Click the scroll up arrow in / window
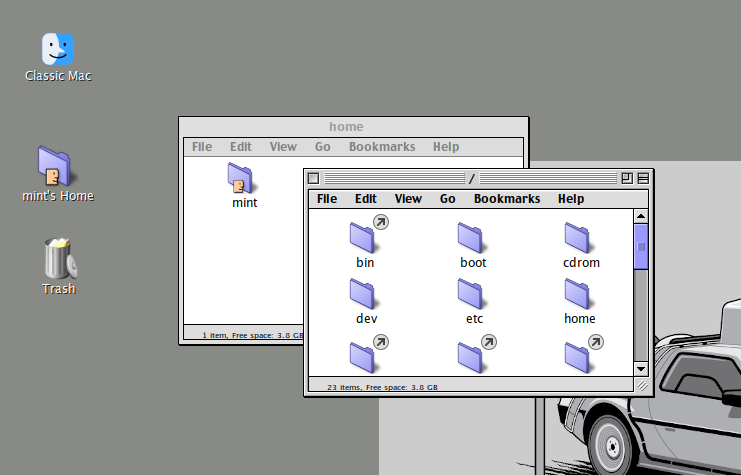This screenshot has width=741, height=475. (641, 216)
